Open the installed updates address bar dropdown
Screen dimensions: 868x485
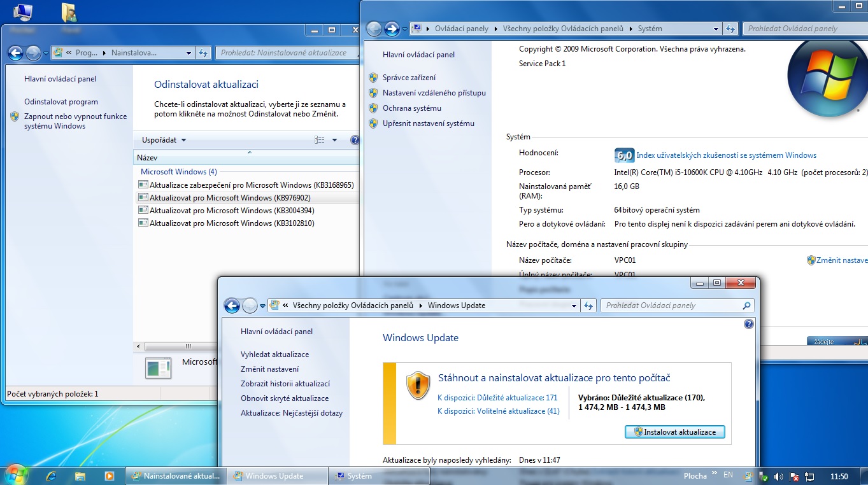pyautogui.click(x=189, y=53)
